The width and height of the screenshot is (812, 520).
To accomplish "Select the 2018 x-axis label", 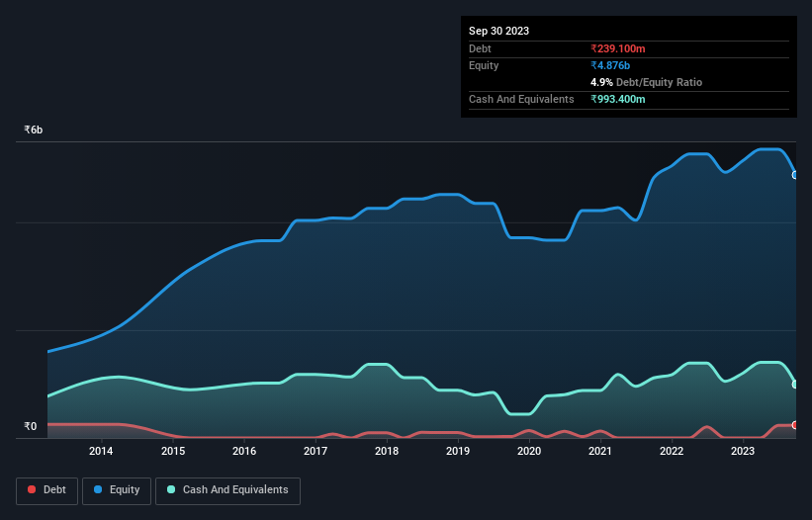I will click(387, 451).
